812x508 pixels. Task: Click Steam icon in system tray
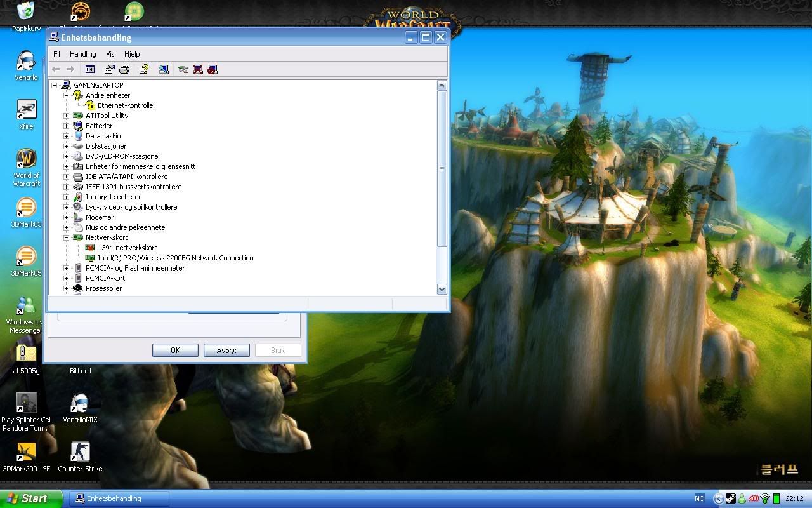point(730,498)
